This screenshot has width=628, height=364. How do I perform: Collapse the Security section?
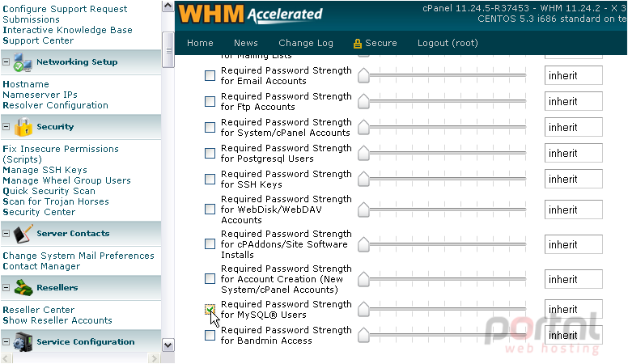[6, 126]
